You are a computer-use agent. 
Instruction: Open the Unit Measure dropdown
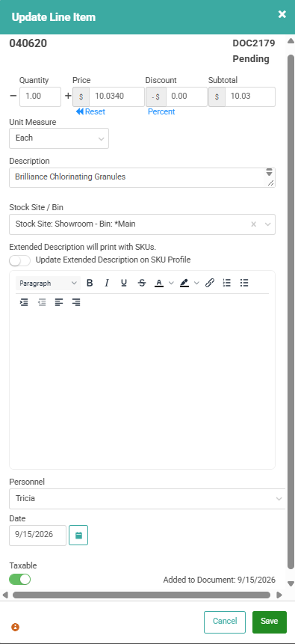tap(59, 138)
